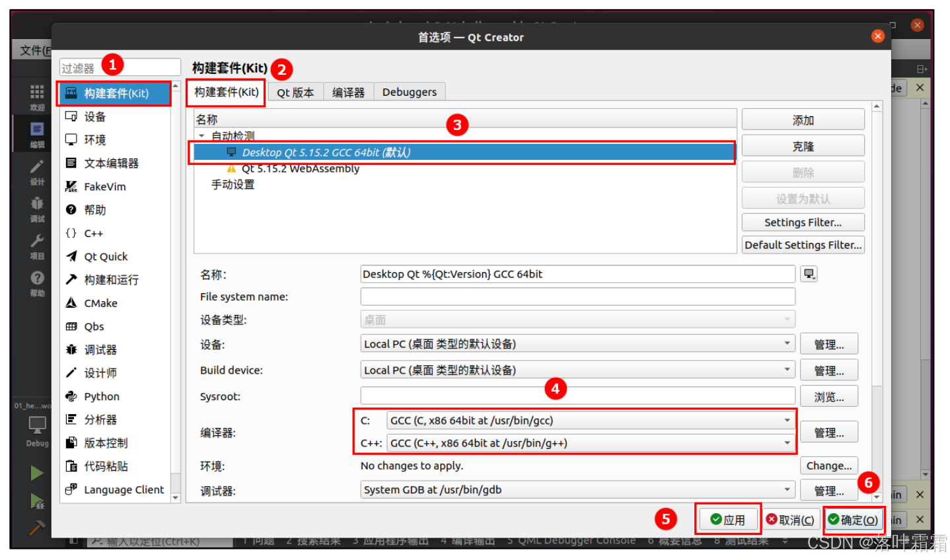This screenshot has height=560, width=950.
Task: Switch to the Qt 版本 tab
Action: [x=295, y=92]
